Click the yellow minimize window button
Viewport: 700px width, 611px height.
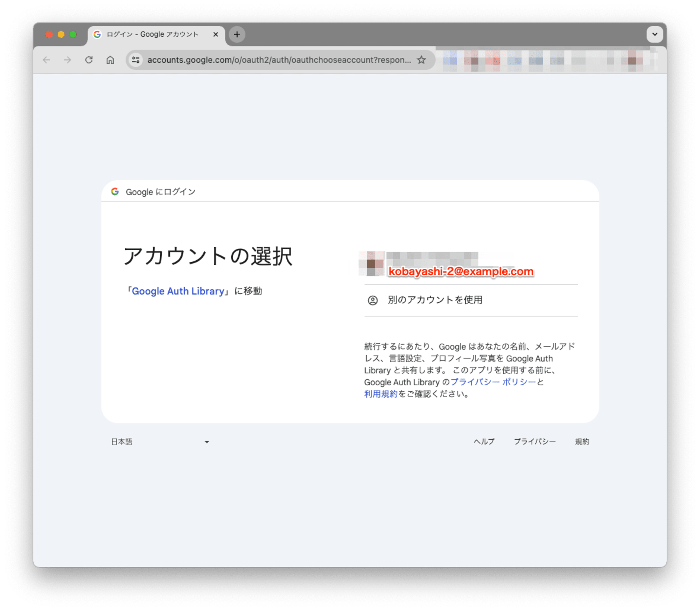(x=61, y=34)
